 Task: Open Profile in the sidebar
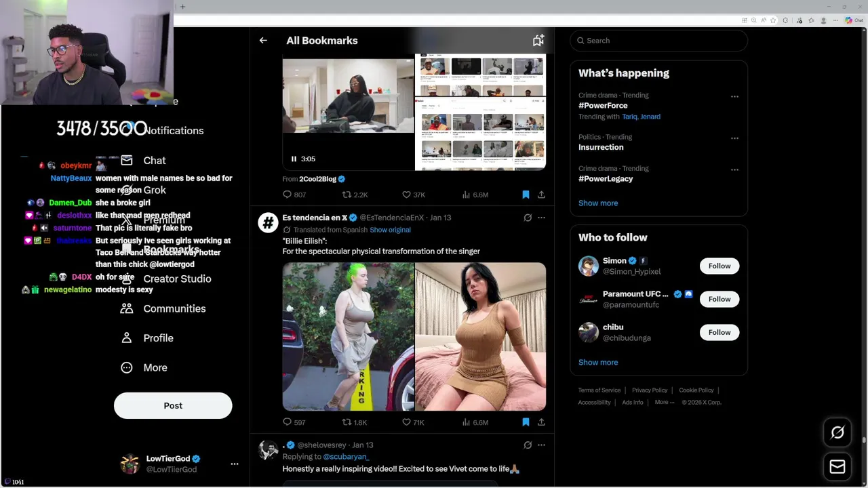coord(147,338)
